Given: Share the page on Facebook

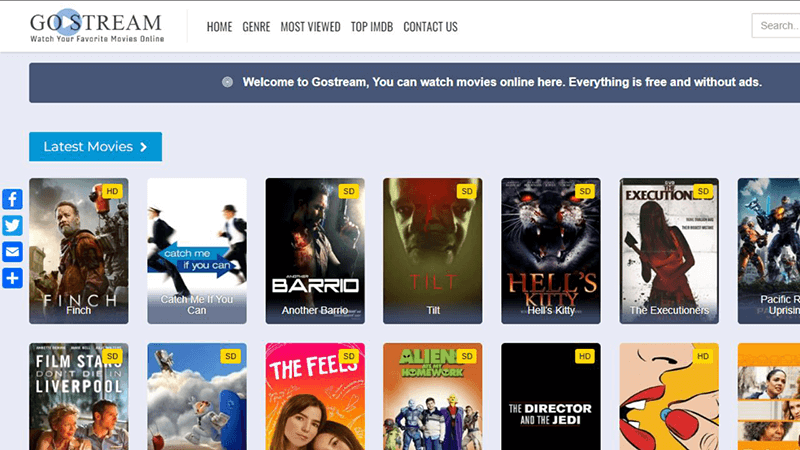Looking at the screenshot, I should (x=12, y=199).
